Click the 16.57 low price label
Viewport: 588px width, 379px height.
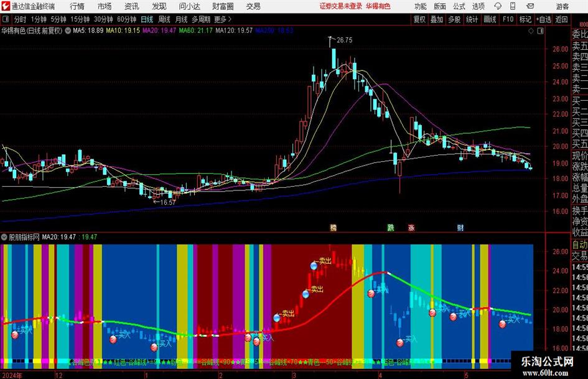(167, 202)
